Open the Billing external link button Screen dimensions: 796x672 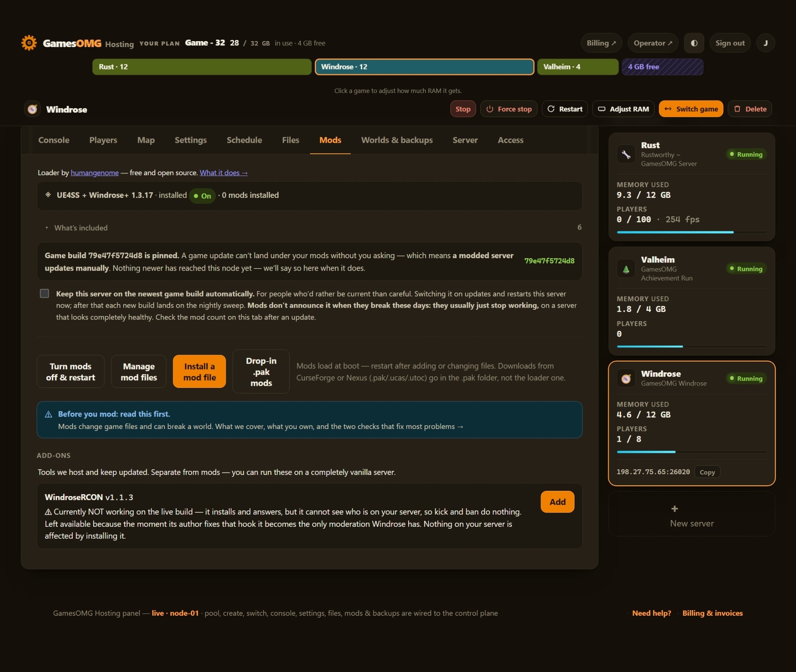coord(601,43)
